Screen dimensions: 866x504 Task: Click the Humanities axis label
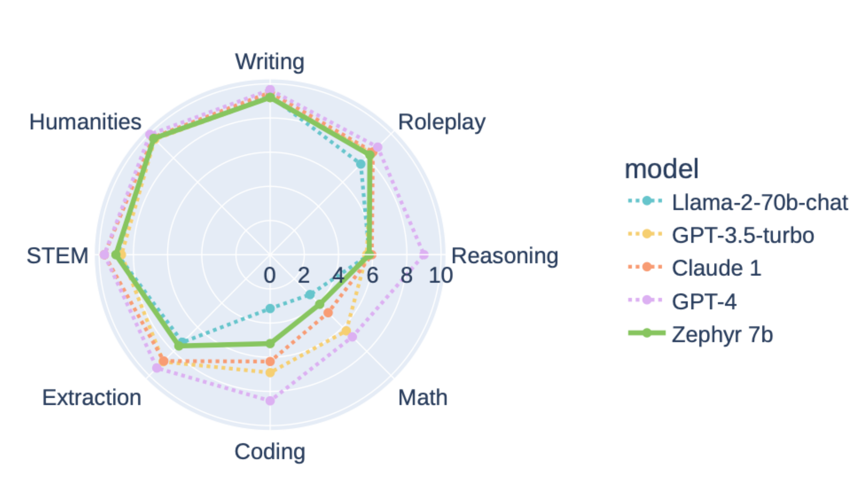[x=85, y=122]
